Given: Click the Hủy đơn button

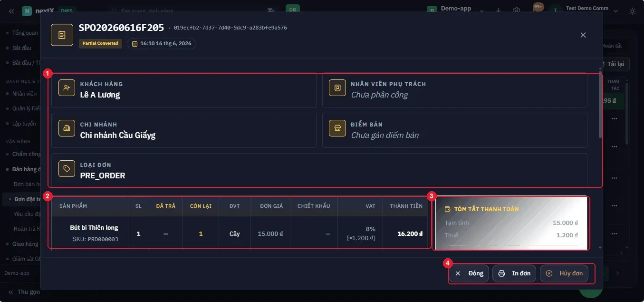Looking at the screenshot, I should (x=564, y=273).
